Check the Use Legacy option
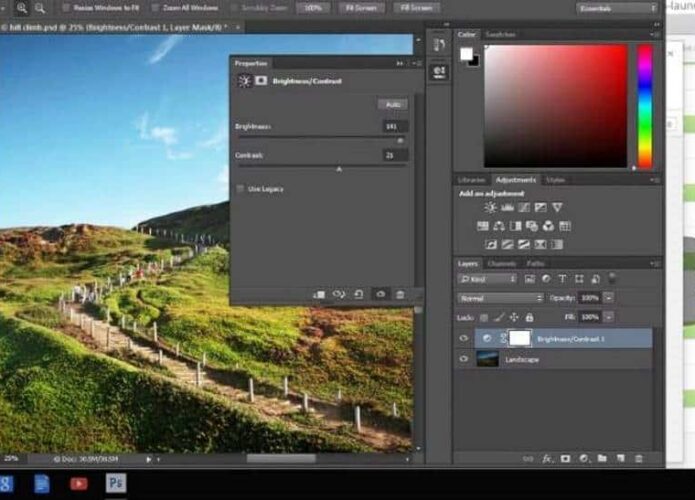This screenshot has width=695, height=500. pyautogui.click(x=240, y=189)
